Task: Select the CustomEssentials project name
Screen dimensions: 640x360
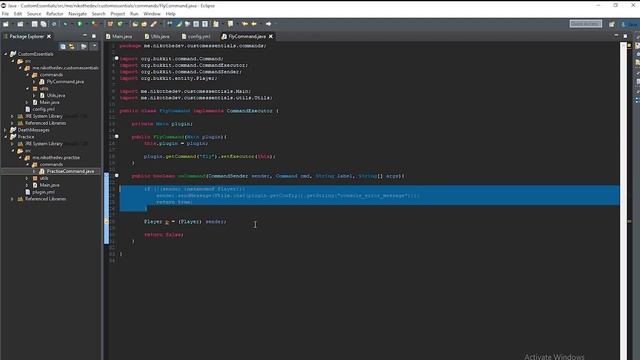Action: (x=36, y=54)
